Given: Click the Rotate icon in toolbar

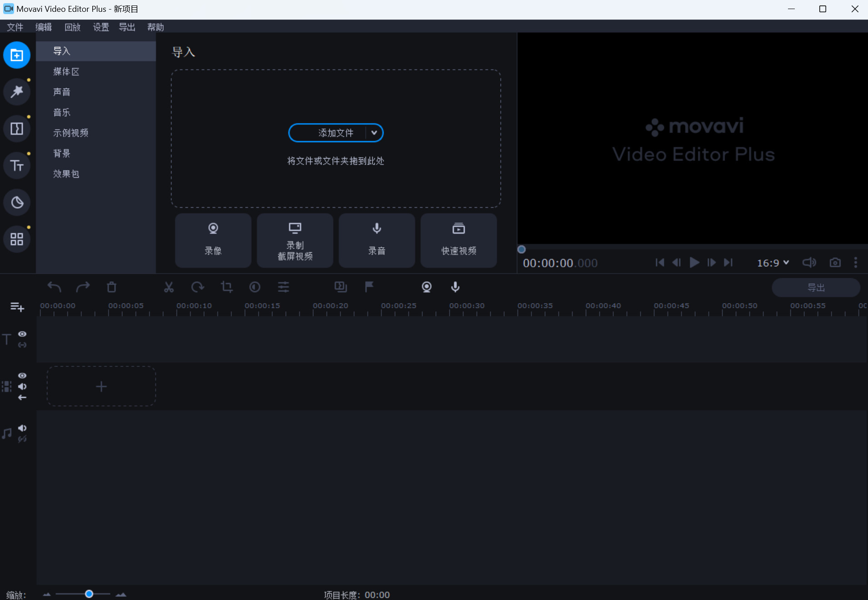Looking at the screenshot, I should [x=197, y=287].
